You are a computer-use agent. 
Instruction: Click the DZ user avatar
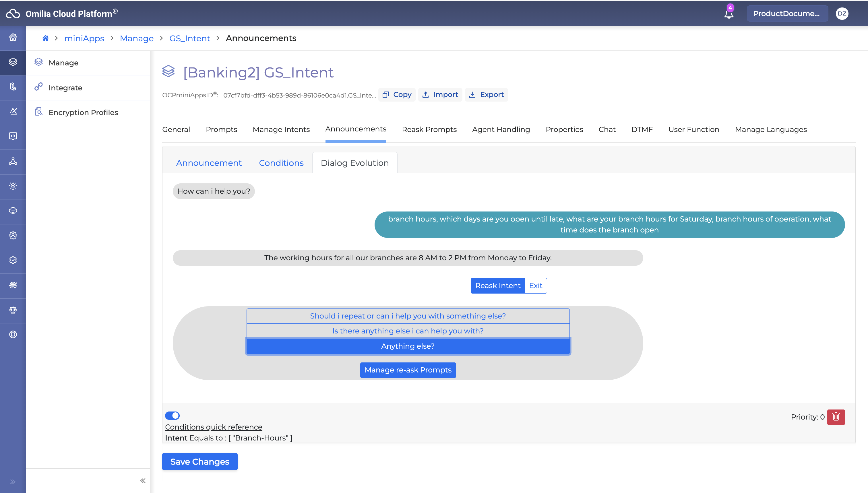pyautogui.click(x=842, y=13)
